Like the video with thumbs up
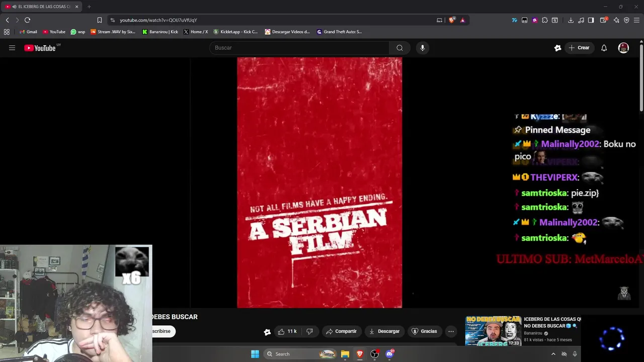 pos(287,331)
